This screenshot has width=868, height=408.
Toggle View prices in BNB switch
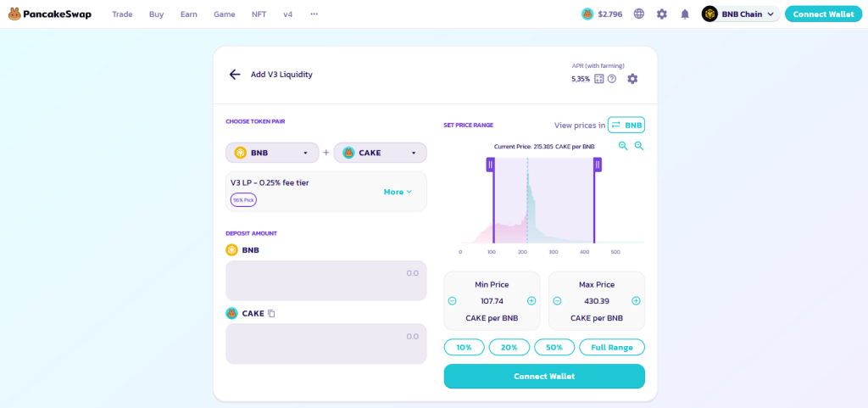[626, 126]
